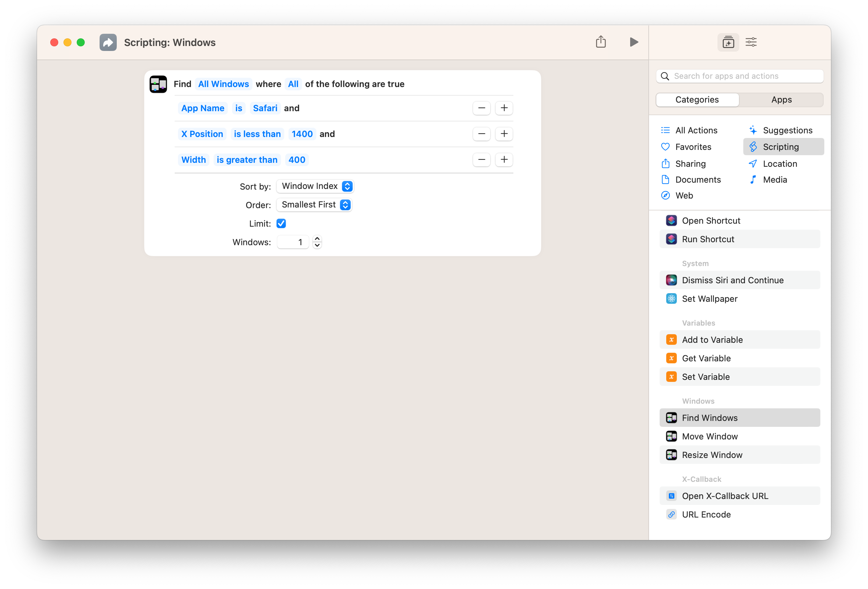
Task: Click the All conditions toggle
Action: click(294, 83)
